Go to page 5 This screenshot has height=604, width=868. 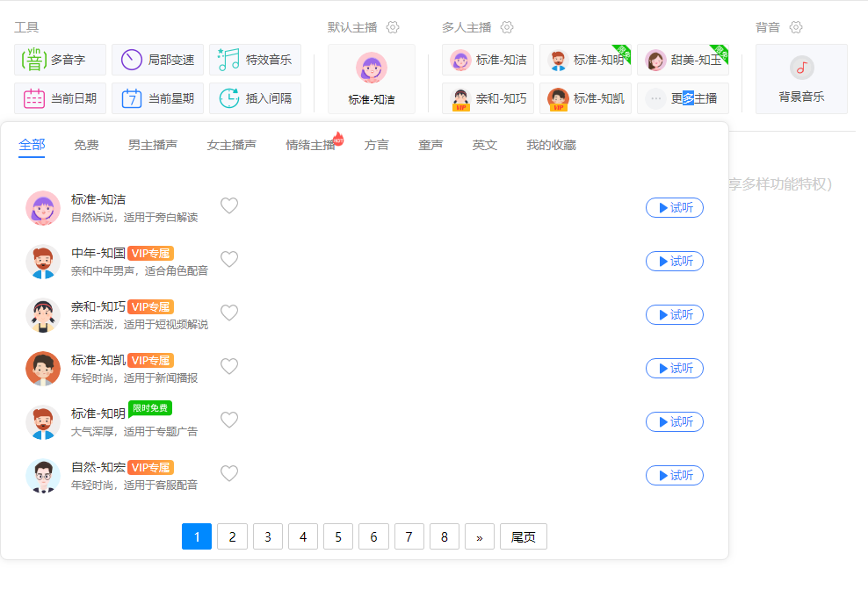338,536
